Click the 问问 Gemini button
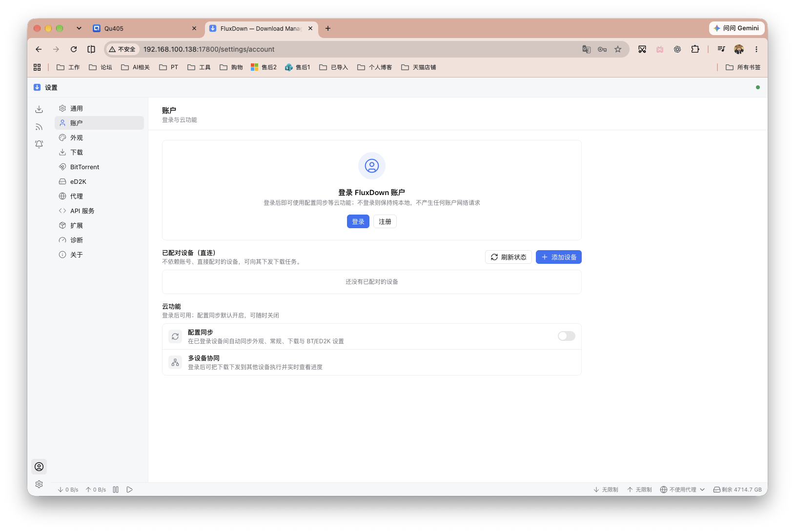 [x=736, y=28]
